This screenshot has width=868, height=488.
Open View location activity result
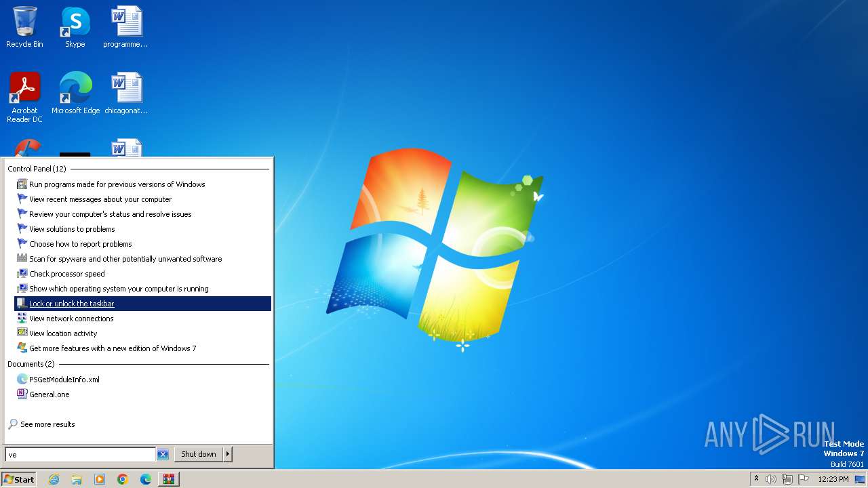tap(142, 333)
